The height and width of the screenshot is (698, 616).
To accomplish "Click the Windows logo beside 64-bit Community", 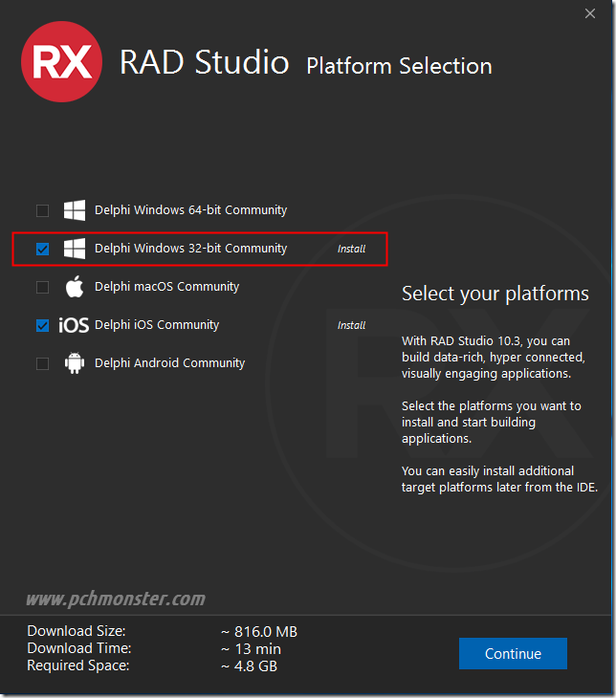I will click(x=75, y=210).
